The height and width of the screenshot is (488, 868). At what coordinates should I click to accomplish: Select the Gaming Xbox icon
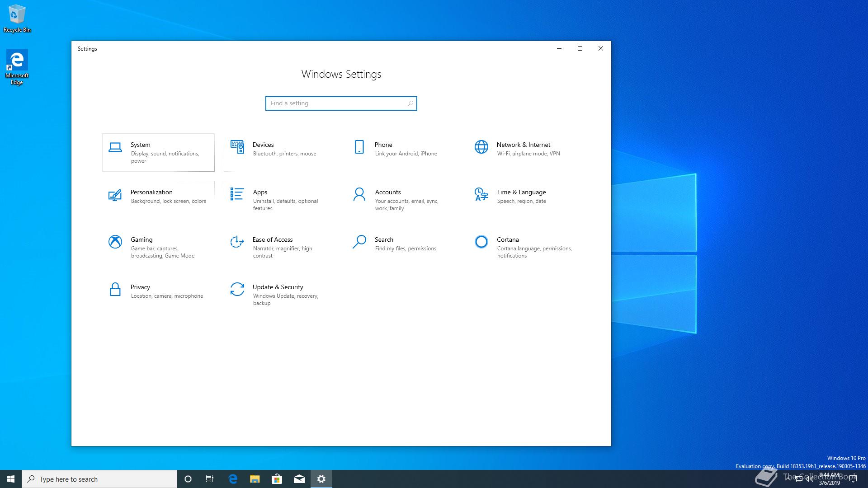pyautogui.click(x=115, y=242)
